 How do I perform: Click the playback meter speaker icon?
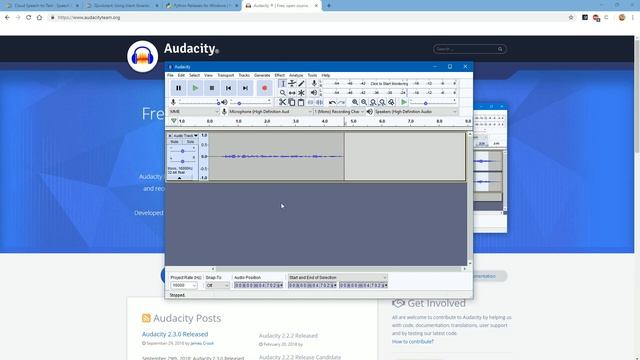click(x=314, y=93)
